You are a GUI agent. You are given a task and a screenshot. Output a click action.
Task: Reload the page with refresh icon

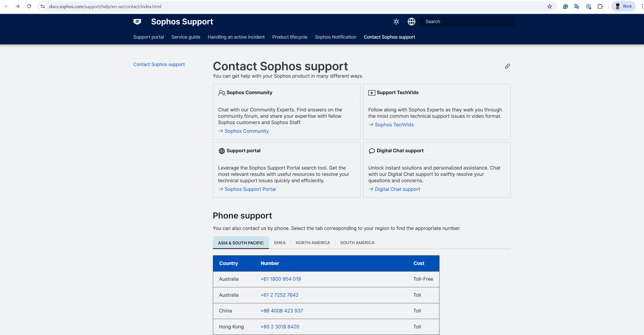pos(29,6)
